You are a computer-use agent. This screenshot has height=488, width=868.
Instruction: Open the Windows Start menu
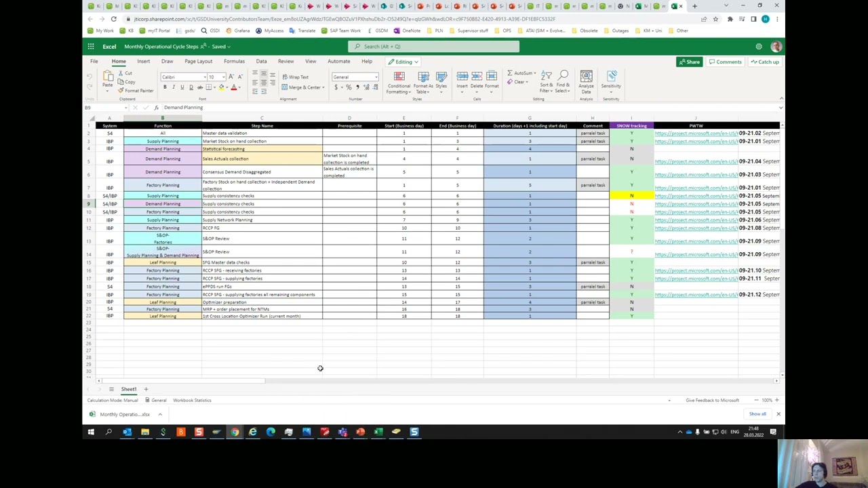(90, 432)
